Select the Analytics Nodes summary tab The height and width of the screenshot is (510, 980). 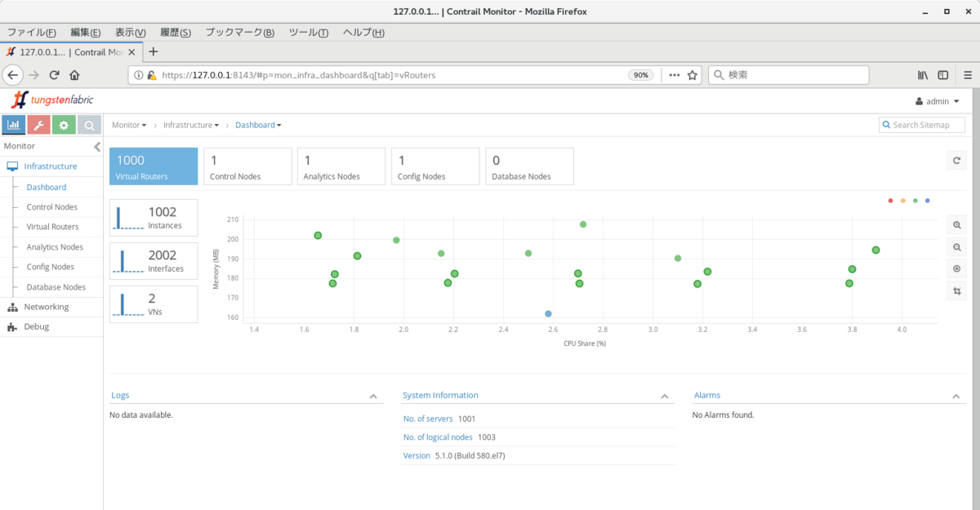(341, 166)
